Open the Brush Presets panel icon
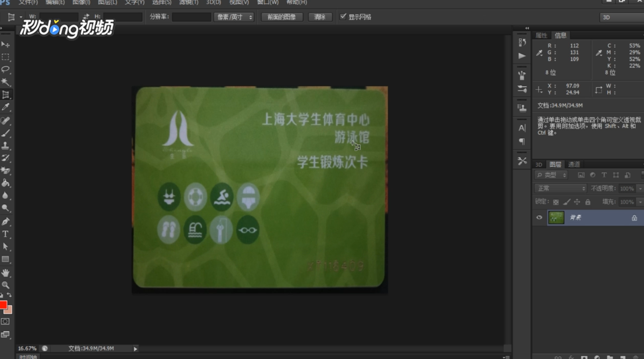644x359 pixels. pos(522,75)
